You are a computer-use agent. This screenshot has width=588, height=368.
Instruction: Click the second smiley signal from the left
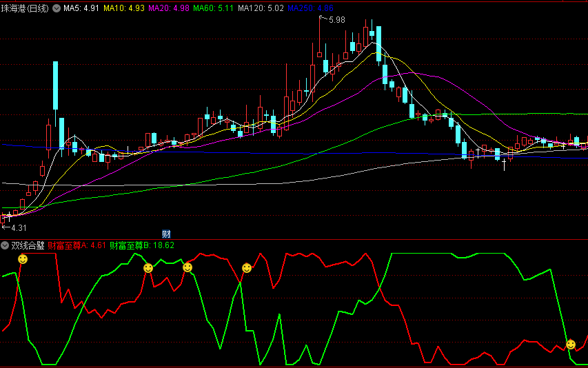(148, 268)
